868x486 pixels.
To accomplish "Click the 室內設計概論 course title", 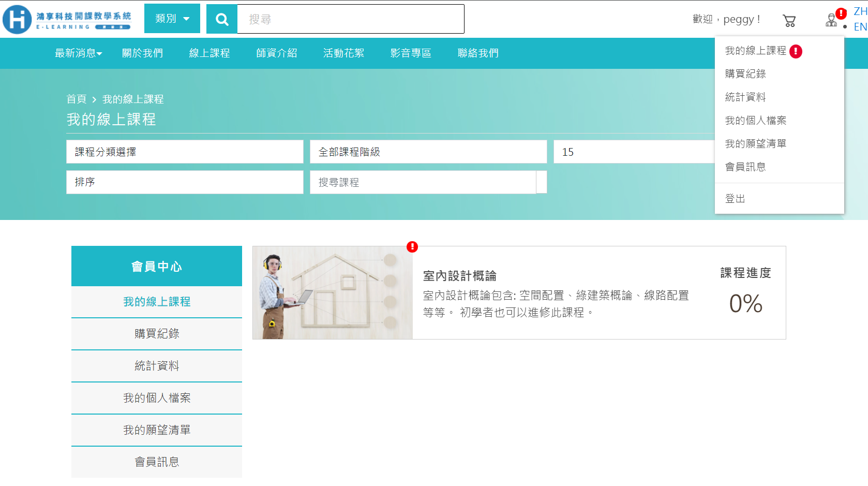I will (459, 276).
